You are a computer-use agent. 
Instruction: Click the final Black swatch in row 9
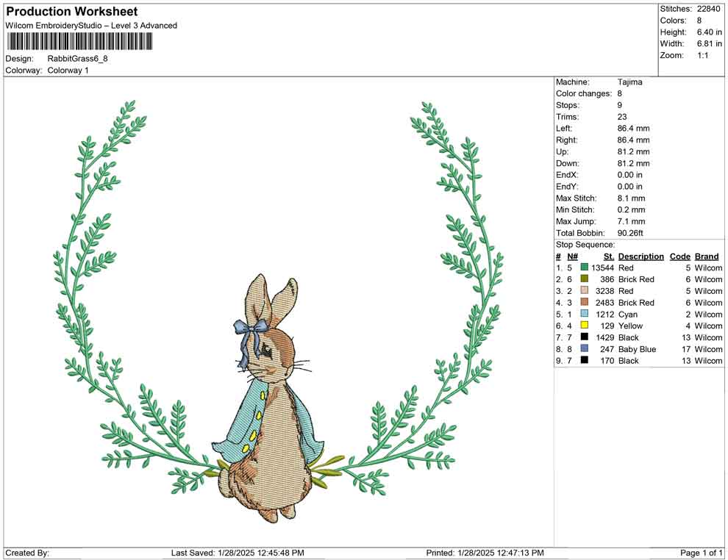(585, 360)
